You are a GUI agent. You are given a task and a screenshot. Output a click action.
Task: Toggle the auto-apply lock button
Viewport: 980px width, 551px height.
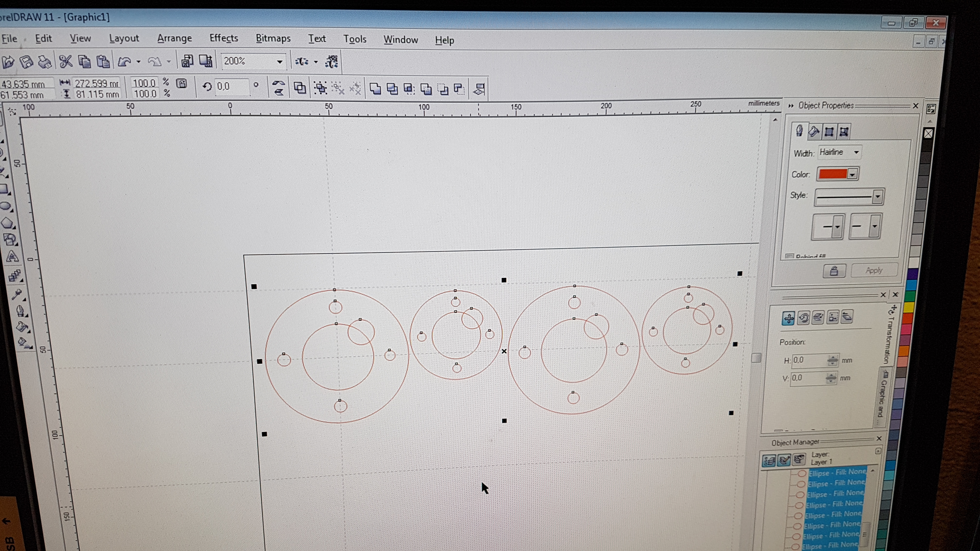(834, 271)
